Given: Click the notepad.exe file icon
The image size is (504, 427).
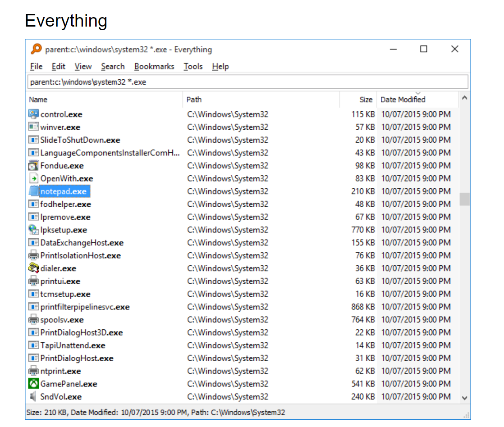Looking at the screenshot, I should [x=33, y=191].
